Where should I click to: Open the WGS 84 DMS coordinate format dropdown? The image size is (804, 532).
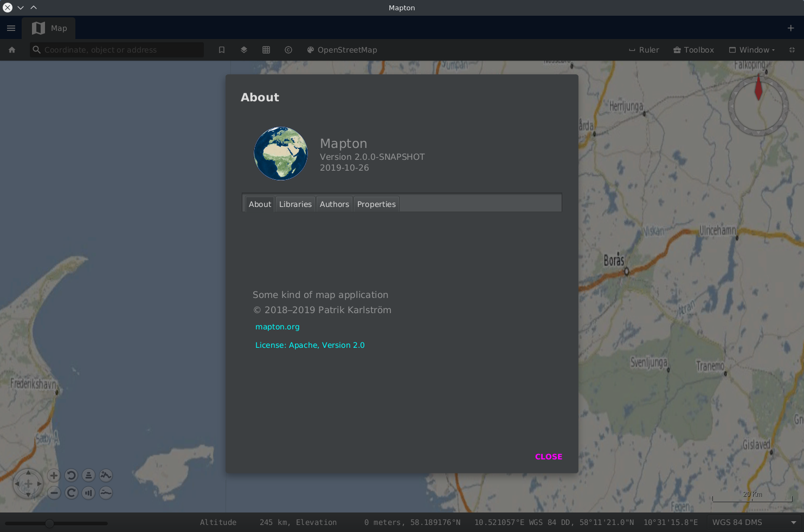754,522
